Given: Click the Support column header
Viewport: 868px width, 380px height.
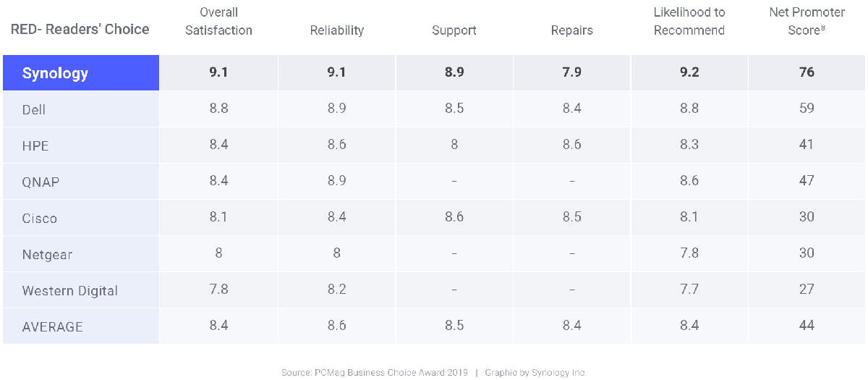Looking at the screenshot, I should [x=454, y=30].
